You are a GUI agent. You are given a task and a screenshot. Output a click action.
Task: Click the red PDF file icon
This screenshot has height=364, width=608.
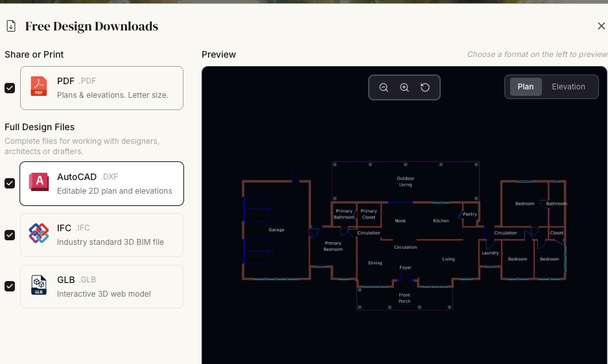39,86
